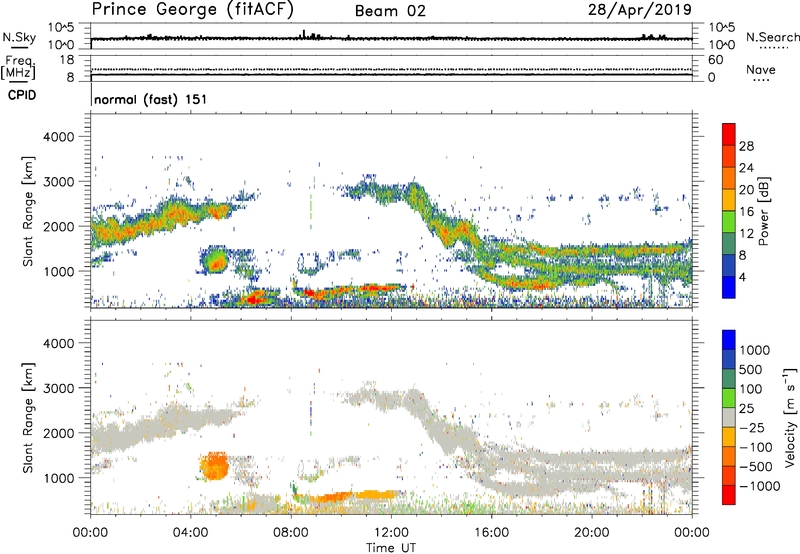Click 'Time UT' axis title
Viewport: 800px width, 554px height.
pos(391,547)
